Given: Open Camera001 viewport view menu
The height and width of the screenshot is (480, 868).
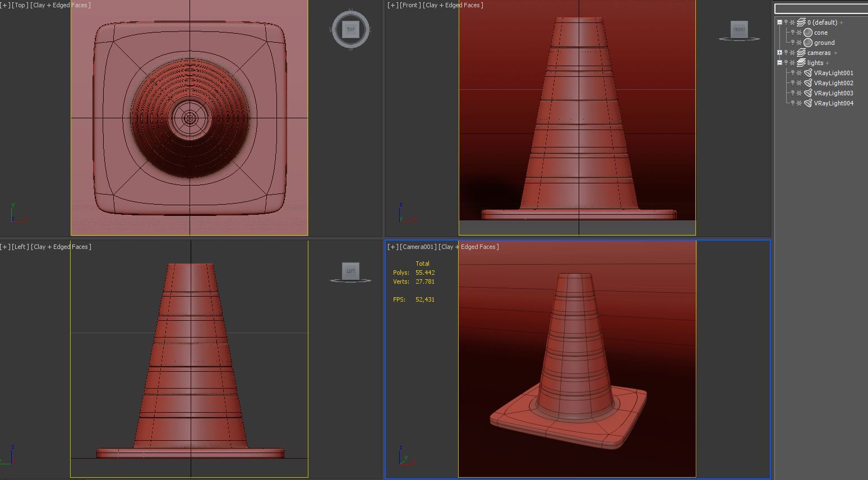Looking at the screenshot, I should [417, 247].
